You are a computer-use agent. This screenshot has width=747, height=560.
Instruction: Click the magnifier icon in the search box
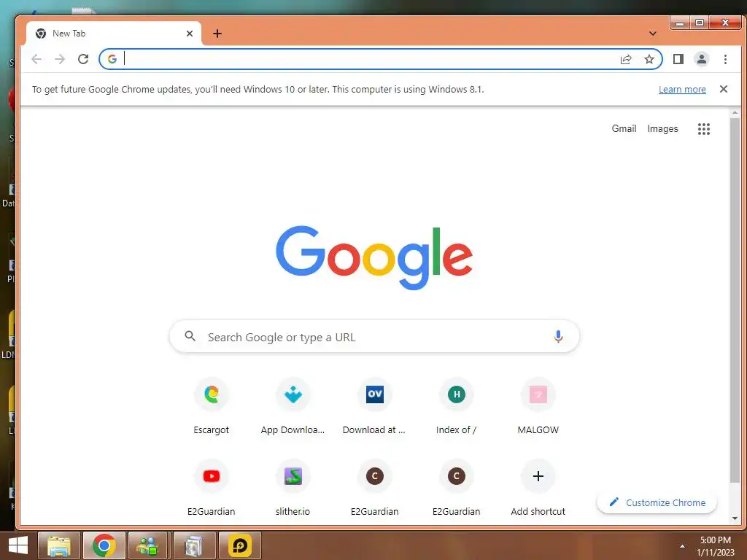point(190,336)
